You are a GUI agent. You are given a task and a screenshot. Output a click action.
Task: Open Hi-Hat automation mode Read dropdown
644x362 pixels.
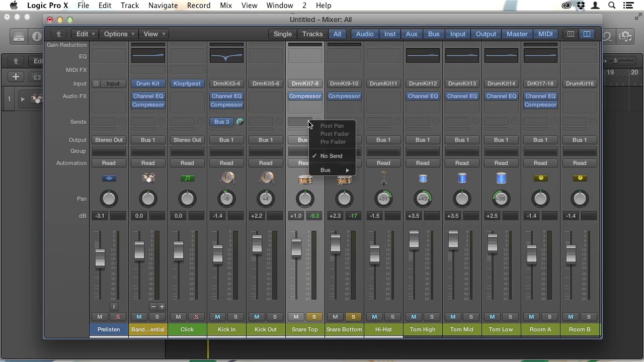tap(383, 163)
